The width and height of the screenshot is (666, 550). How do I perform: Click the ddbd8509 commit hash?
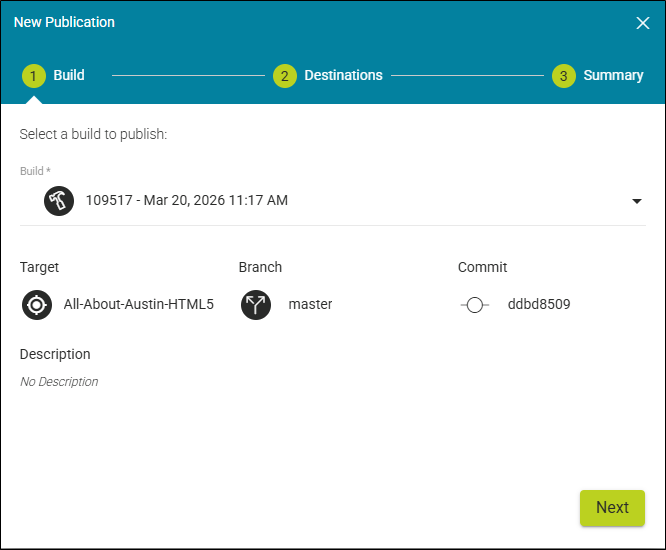(x=539, y=305)
